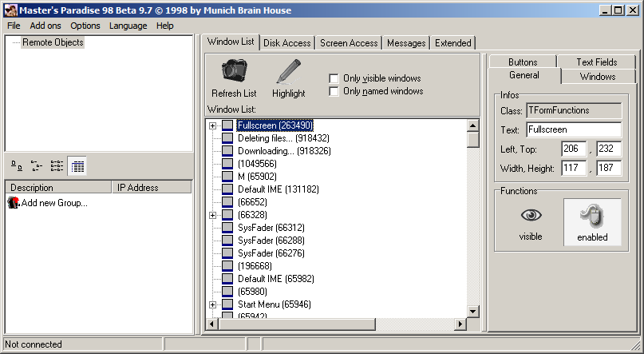Switch to large icons view

click(x=17, y=166)
